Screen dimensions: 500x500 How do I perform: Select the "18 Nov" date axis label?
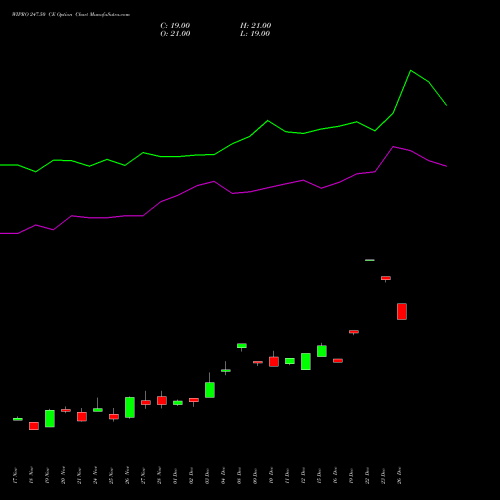31,476
